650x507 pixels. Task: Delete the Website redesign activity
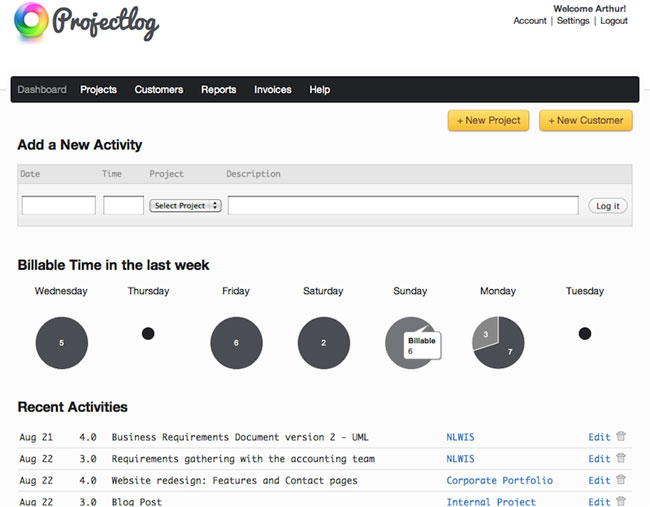[621, 480]
